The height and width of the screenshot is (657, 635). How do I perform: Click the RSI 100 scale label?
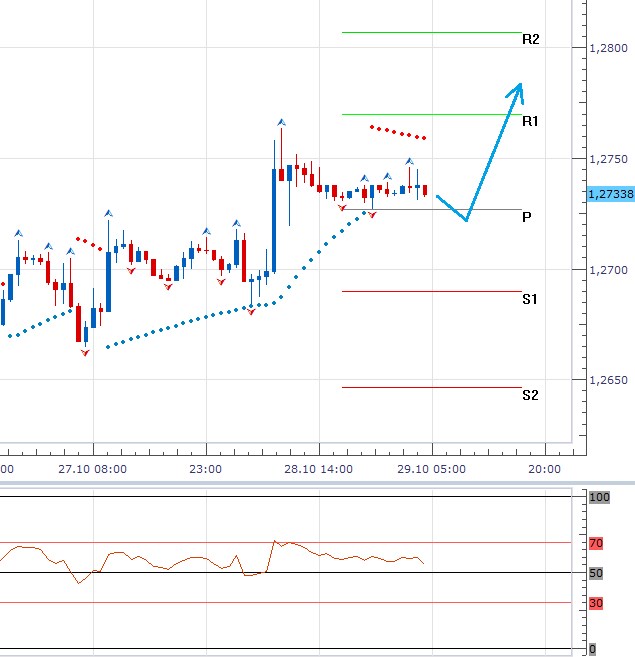[x=598, y=497]
